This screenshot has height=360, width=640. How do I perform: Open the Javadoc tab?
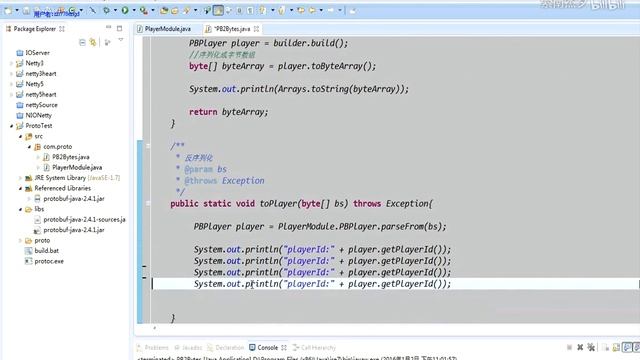pyautogui.click(x=188, y=348)
